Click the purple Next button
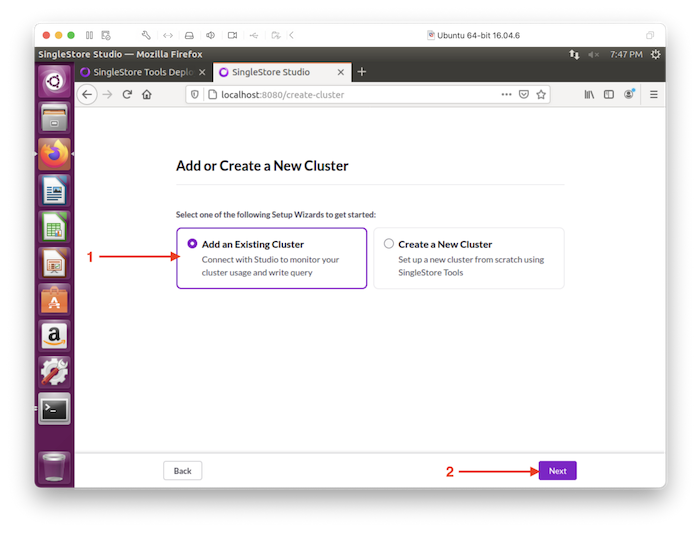 tap(557, 471)
